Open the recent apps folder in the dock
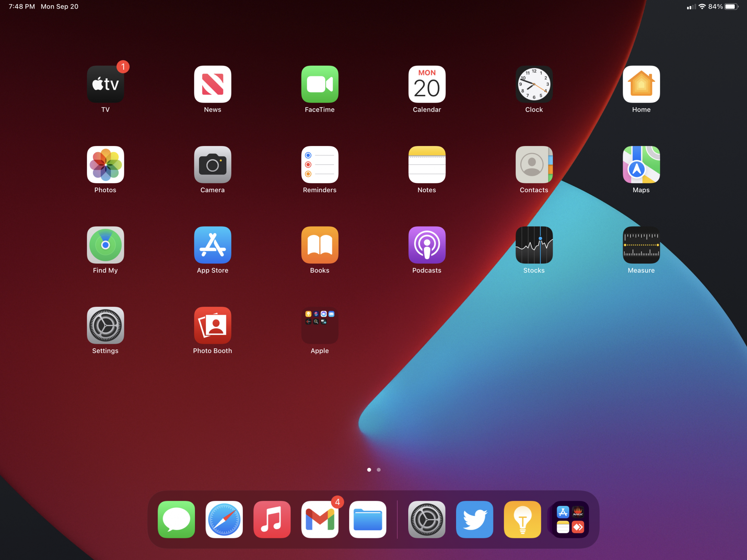Viewport: 747px width, 560px height. click(570, 519)
